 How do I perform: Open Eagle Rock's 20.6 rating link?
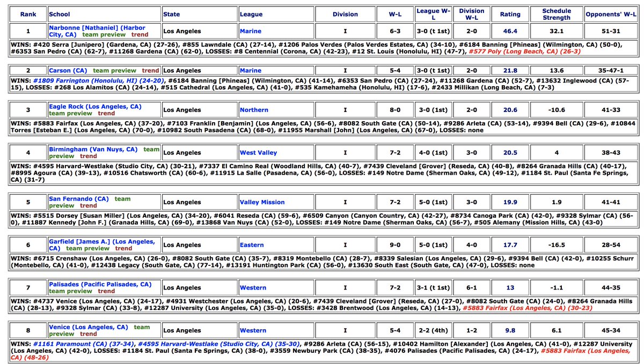click(510, 110)
